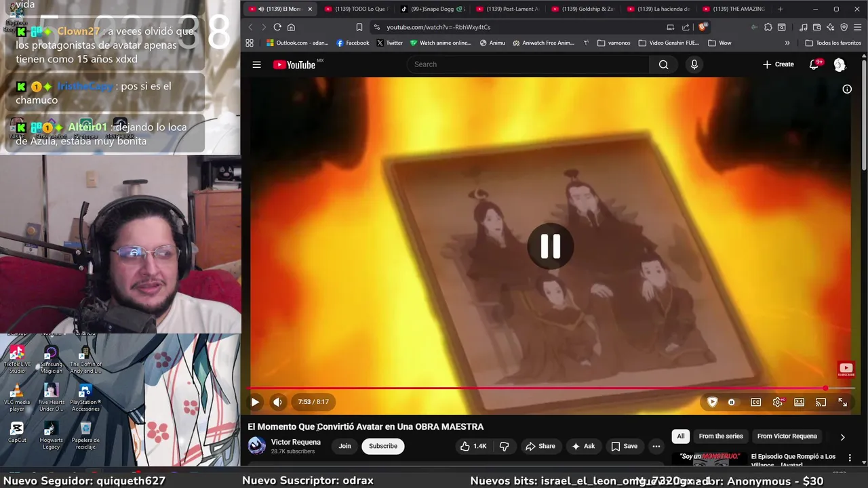
Task: Like the video with thumbs up
Action: [x=473, y=446]
